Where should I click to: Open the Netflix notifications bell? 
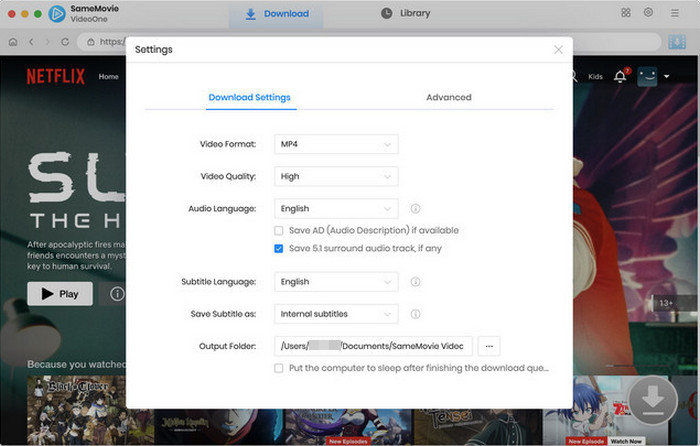[620, 77]
